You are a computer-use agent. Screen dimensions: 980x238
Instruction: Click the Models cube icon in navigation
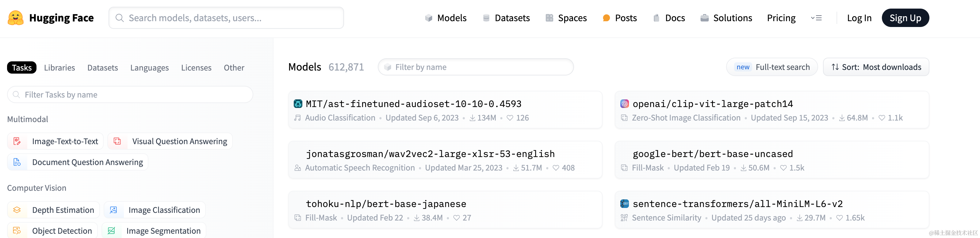tap(429, 18)
